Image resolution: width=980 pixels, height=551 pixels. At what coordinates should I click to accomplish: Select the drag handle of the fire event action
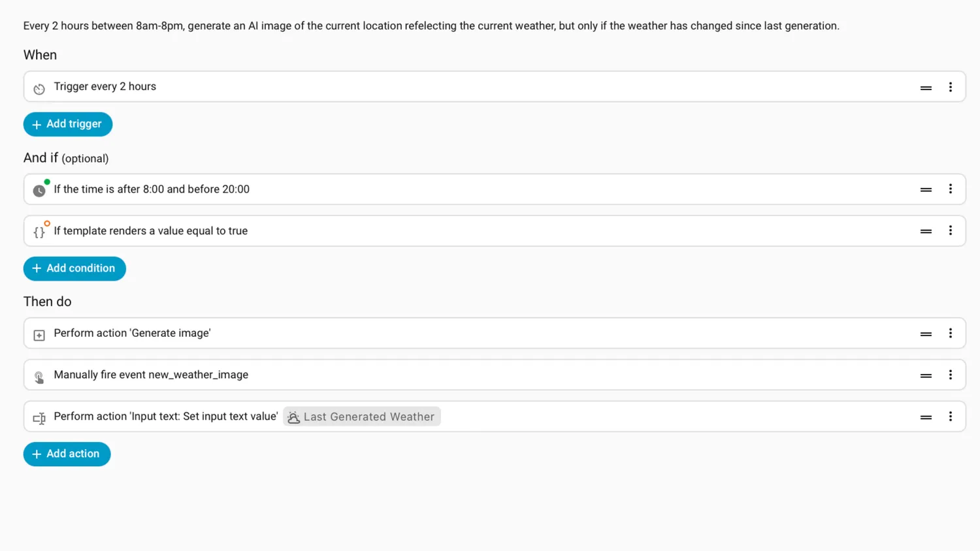tap(926, 375)
